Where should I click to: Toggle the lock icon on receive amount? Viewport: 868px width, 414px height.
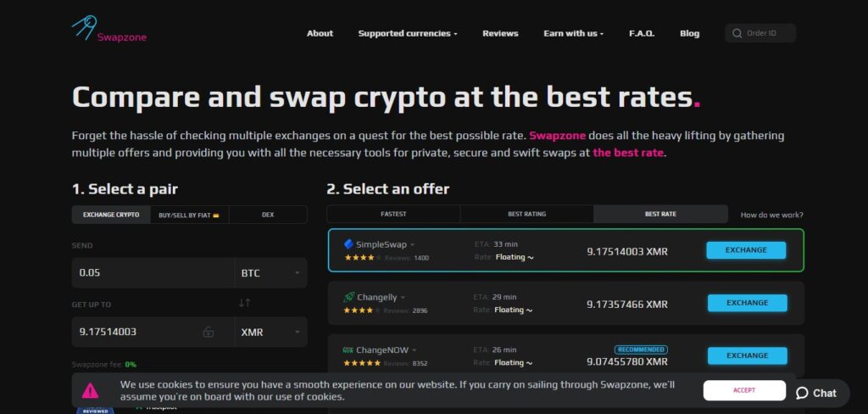(x=209, y=332)
